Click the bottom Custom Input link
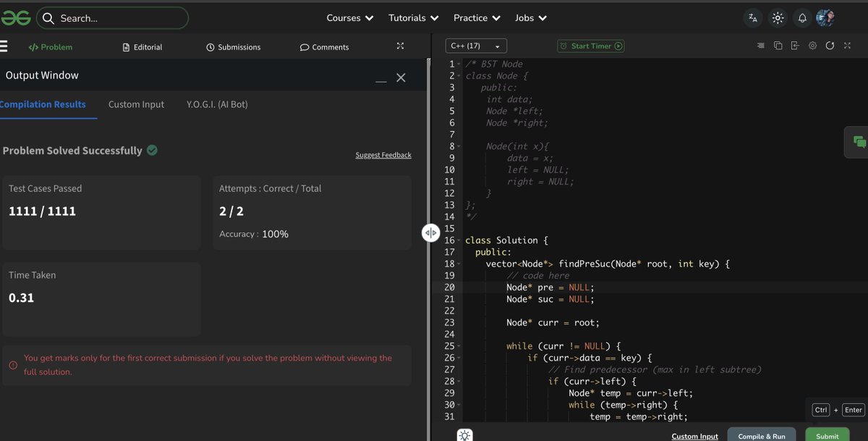 [x=694, y=436]
